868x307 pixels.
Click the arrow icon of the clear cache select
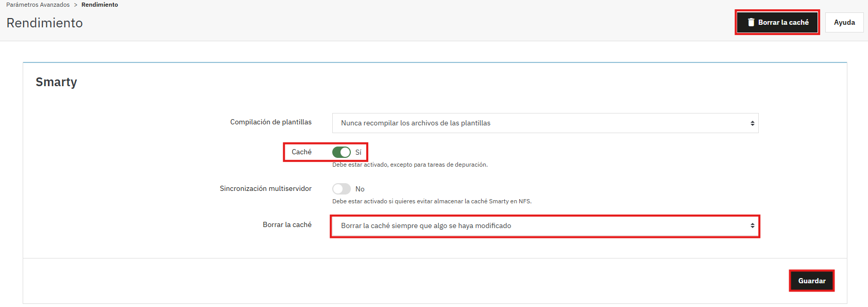(752, 226)
